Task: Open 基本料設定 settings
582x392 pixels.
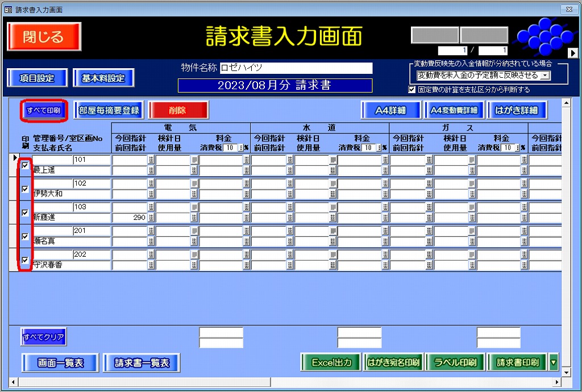Action: click(103, 78)
